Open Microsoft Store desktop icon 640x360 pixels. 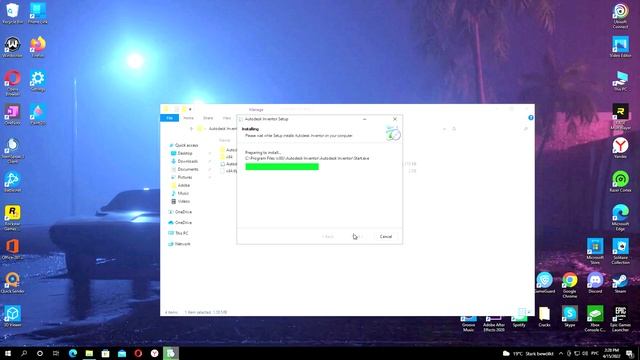595,251
